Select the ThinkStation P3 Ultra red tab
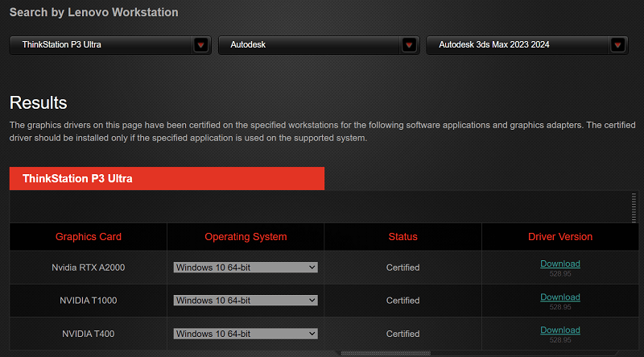Image resolution: width=644 pixels, height=357 pixels. pyautogui.click(x=167, y=179)
